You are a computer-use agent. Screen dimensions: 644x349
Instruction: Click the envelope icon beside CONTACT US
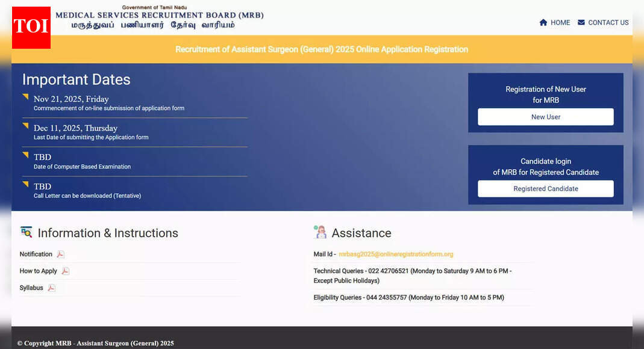(x=580, y=22)
